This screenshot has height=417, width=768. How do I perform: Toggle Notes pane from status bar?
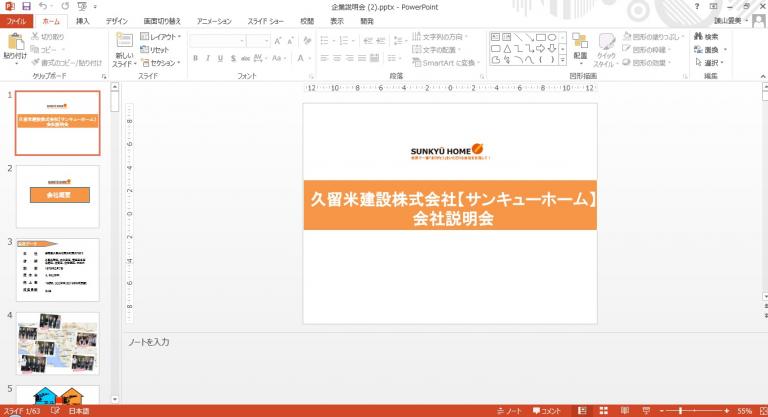click(x=509, y=411)
